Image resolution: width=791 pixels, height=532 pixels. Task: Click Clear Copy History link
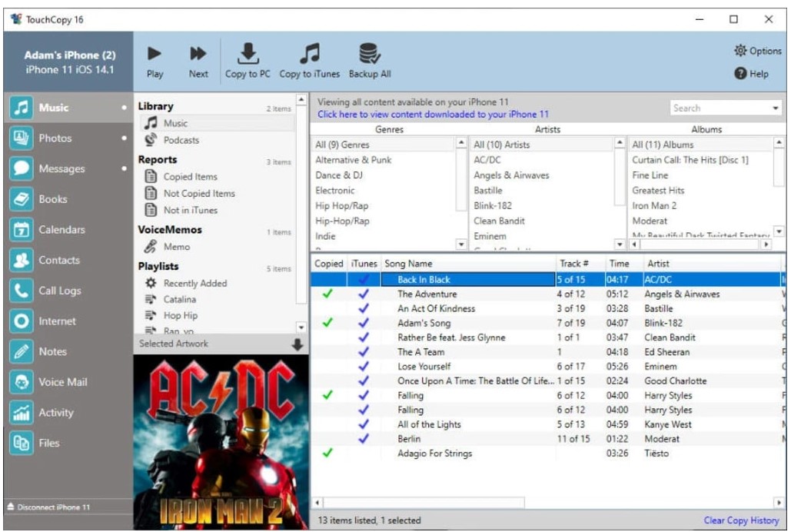pos(741,520)
